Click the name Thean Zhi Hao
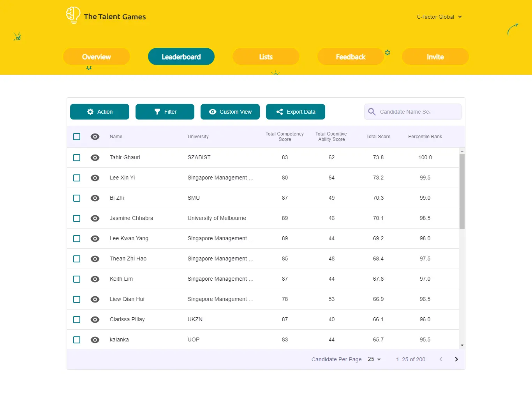Image resolution: width=532 pixels, height=401 pixels. pos(128,259)
